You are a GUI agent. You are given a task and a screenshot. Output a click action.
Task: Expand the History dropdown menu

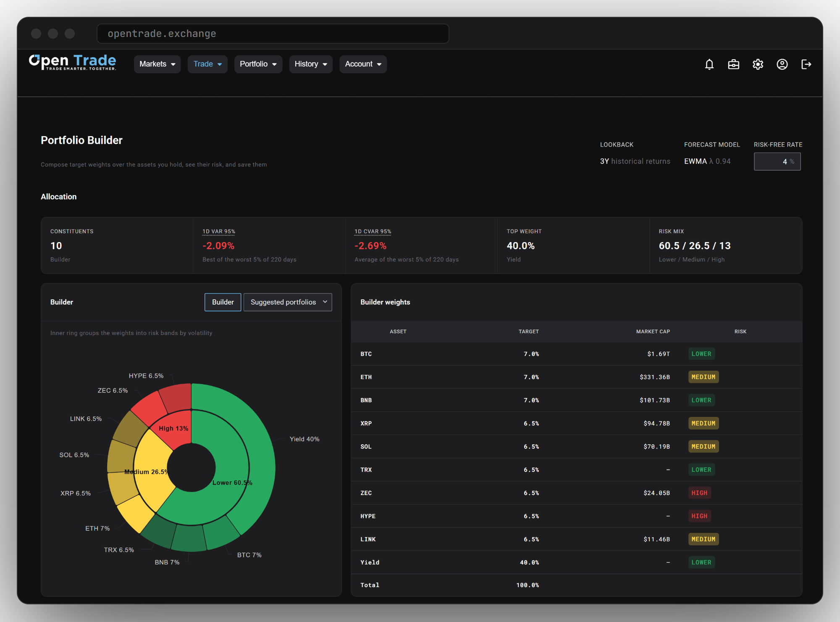click(x=311, y=64)
